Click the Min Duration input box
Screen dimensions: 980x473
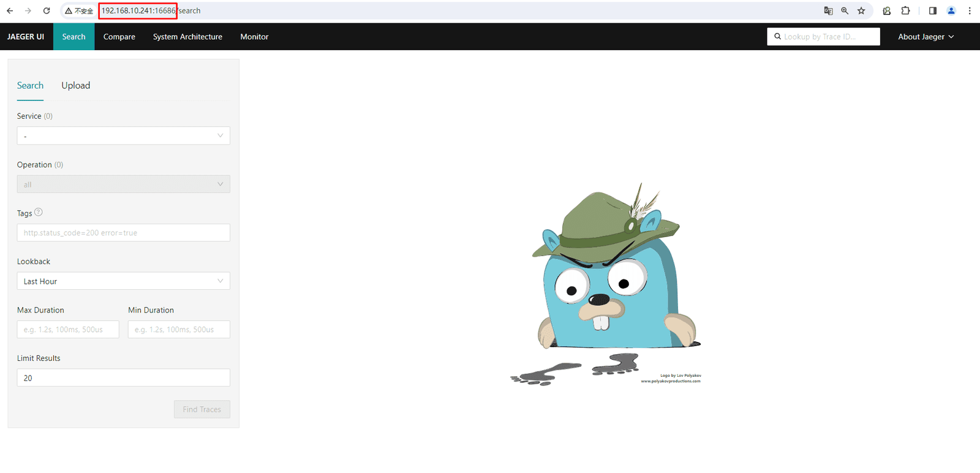179,330
